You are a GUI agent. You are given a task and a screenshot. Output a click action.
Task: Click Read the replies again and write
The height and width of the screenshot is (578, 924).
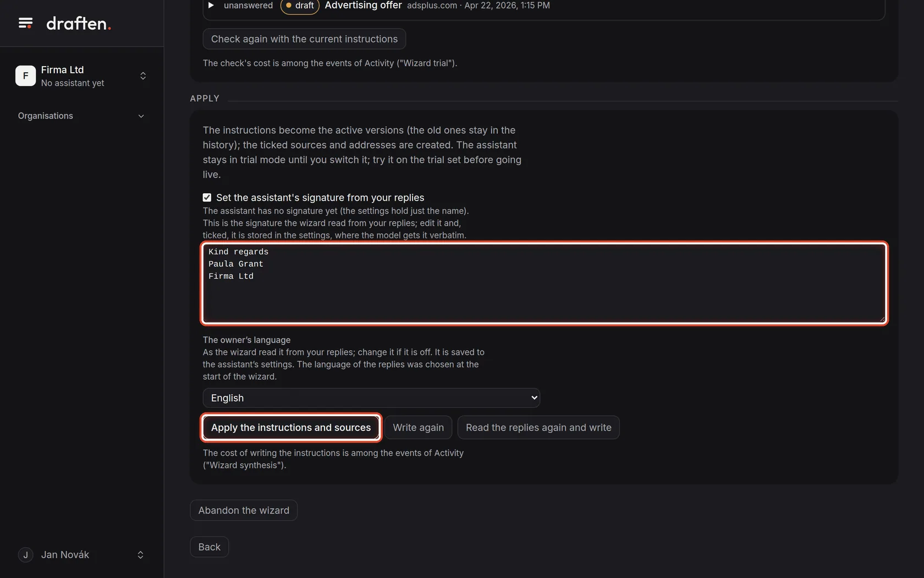tap(538, 428)
